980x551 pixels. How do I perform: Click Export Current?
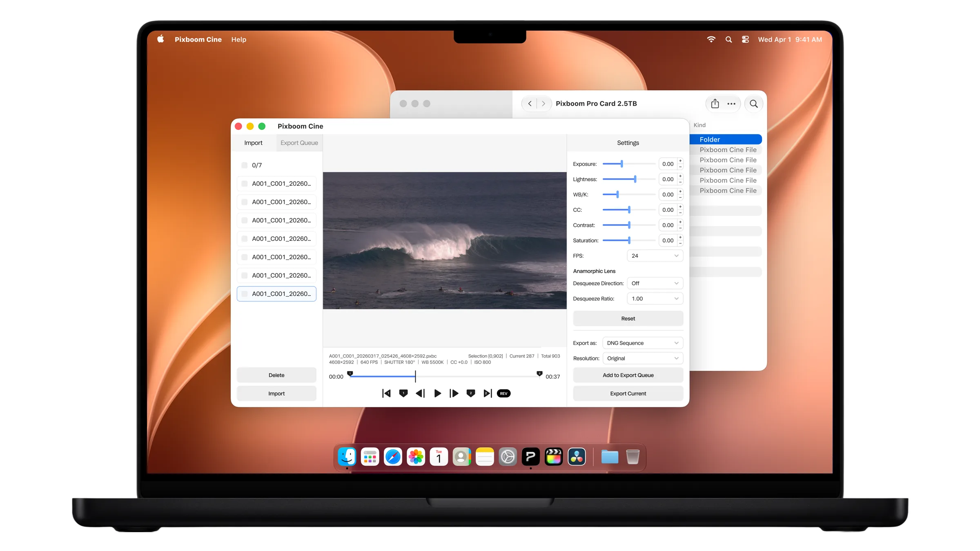628,393
